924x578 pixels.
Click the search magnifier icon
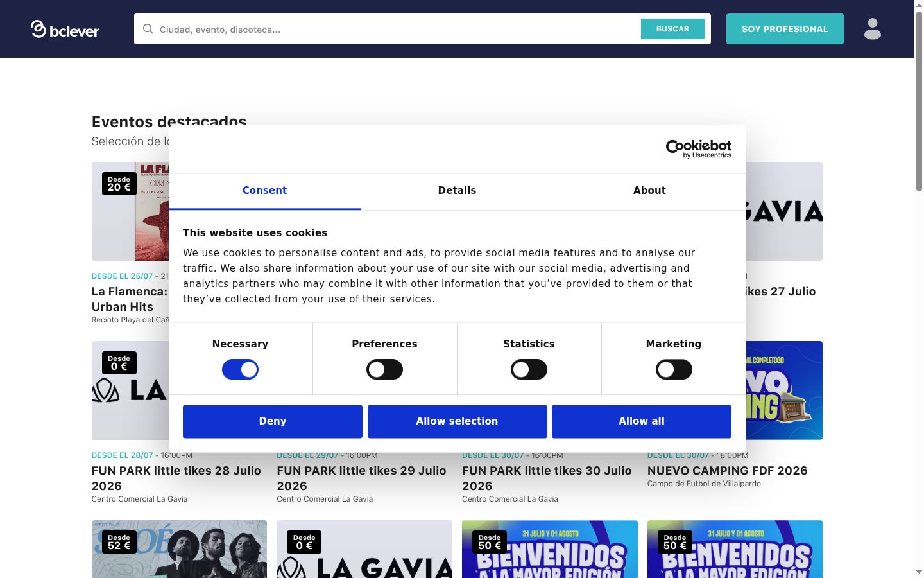click(148, 29)
